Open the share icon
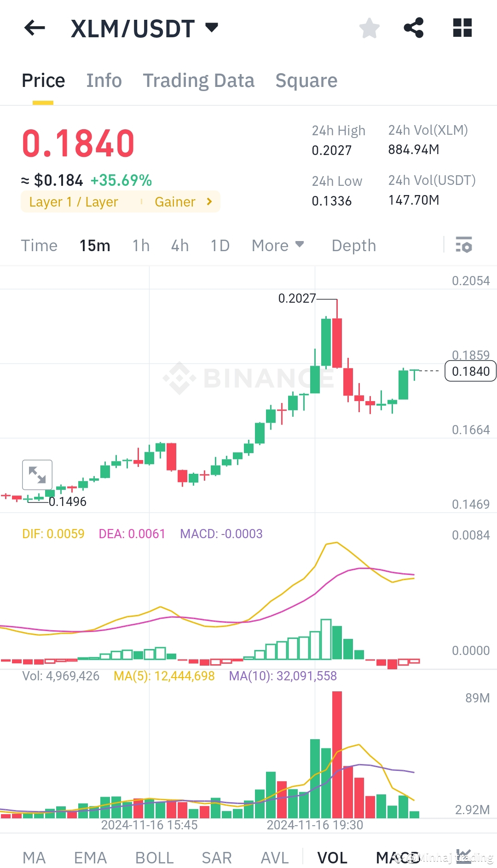 click(x=413, y=28)
